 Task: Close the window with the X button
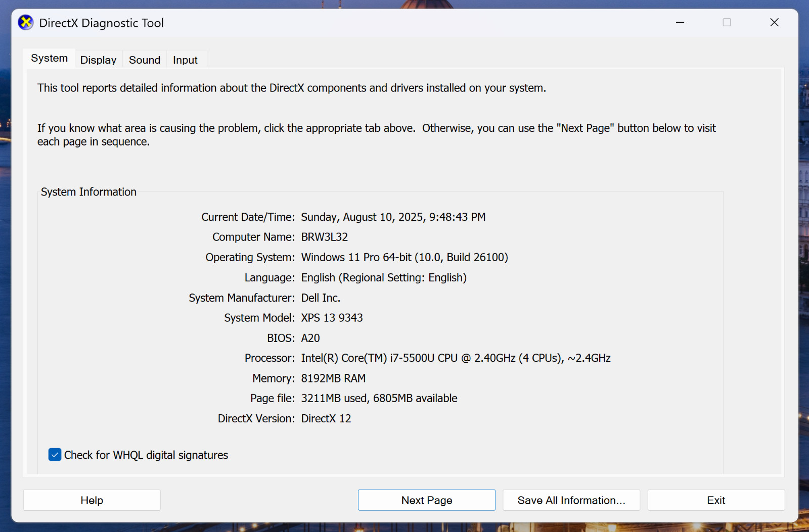[774, 22]
